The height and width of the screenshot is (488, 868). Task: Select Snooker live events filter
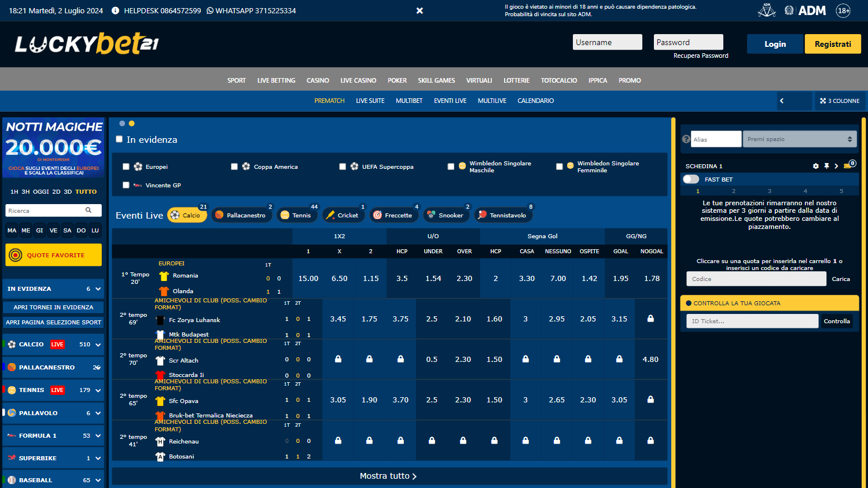point(446,215)
